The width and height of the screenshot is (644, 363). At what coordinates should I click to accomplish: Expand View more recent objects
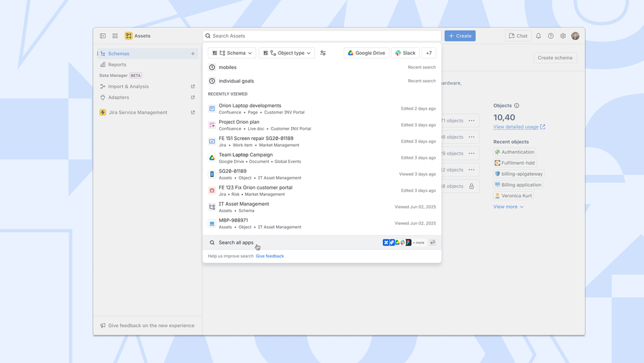tap(509, 206)
